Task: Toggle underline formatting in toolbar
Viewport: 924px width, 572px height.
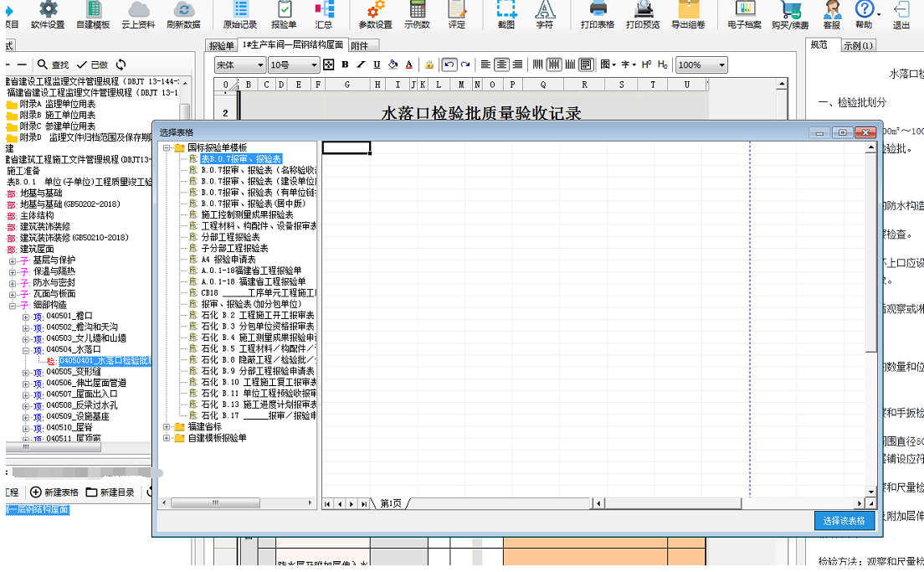Action: 377,64
